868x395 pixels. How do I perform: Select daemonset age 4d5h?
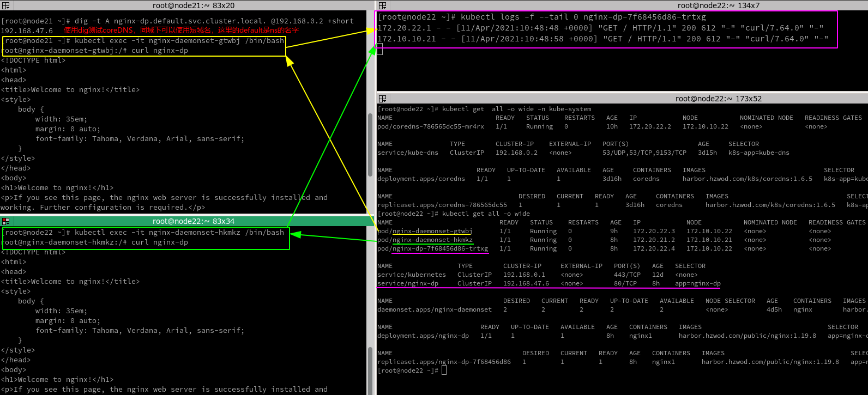tap(774, 309)
